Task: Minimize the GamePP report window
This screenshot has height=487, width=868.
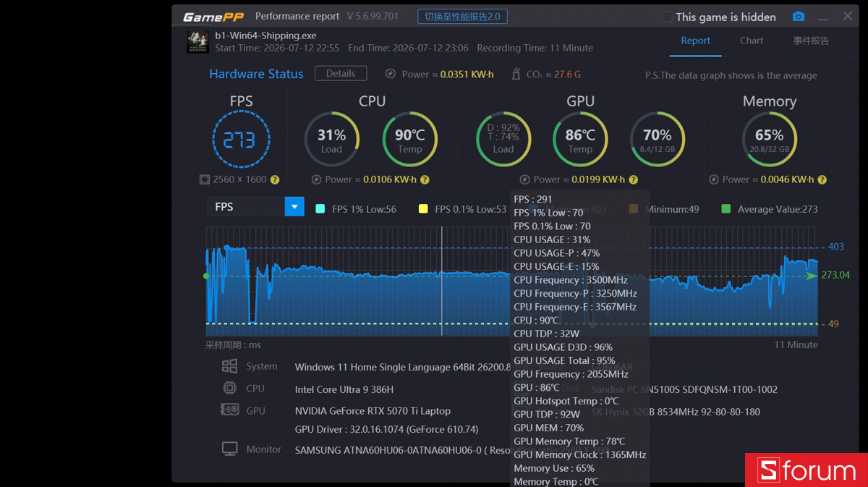Action: point(823,17)
